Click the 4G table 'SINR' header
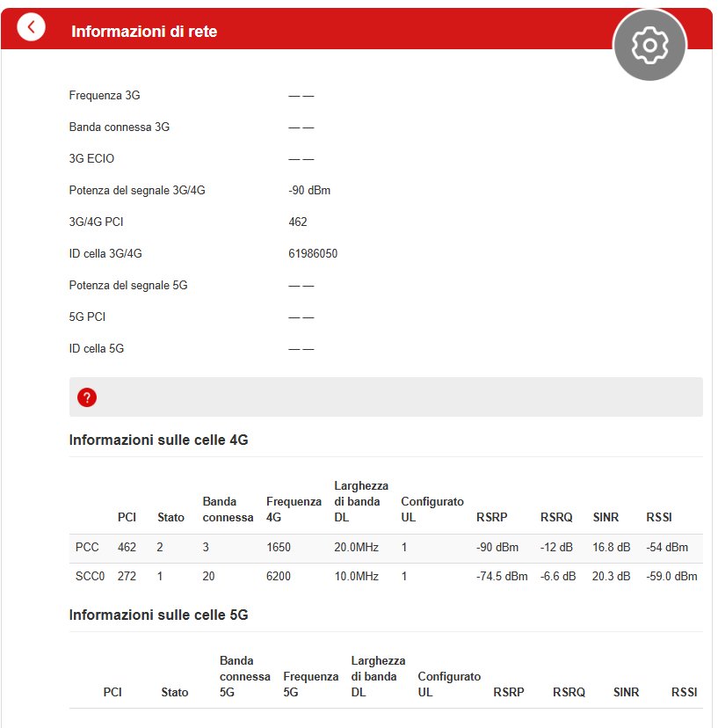 (606, 517)
